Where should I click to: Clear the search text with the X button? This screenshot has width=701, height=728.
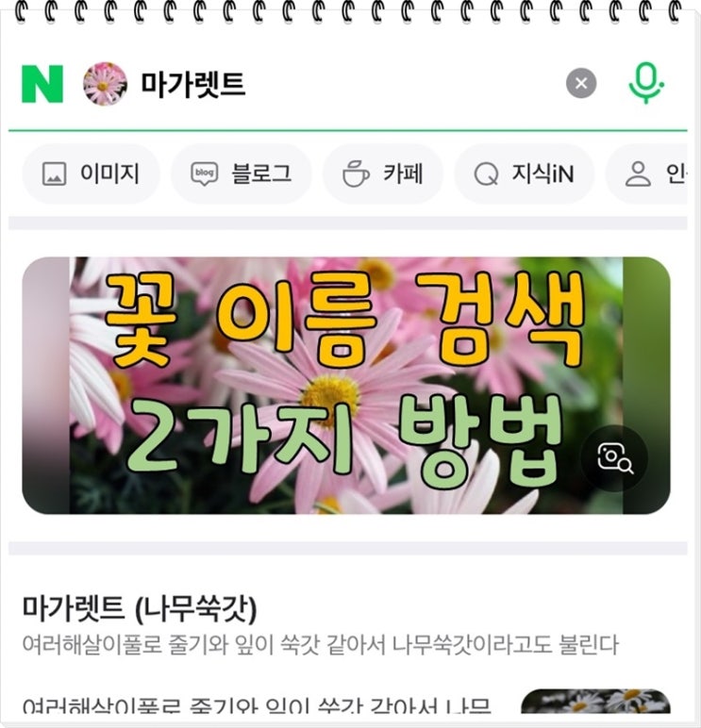click(580, 83)
